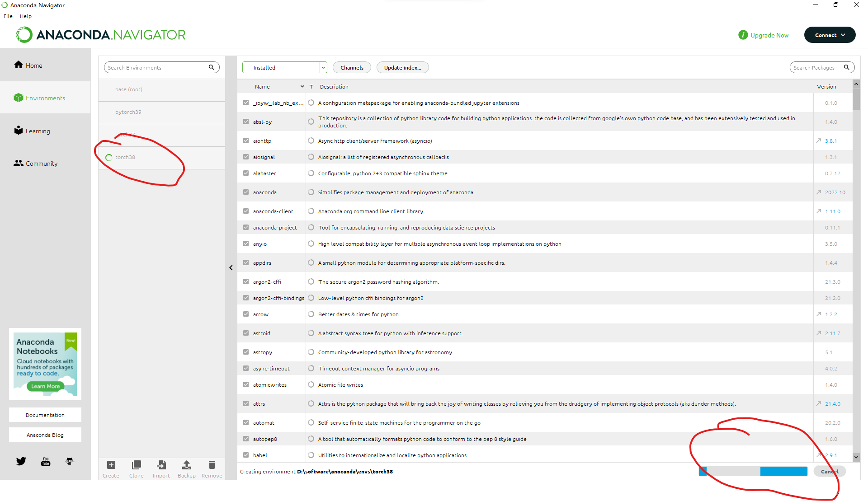Select the torch38 environment

pyautogui.click(x=162, y=157)
